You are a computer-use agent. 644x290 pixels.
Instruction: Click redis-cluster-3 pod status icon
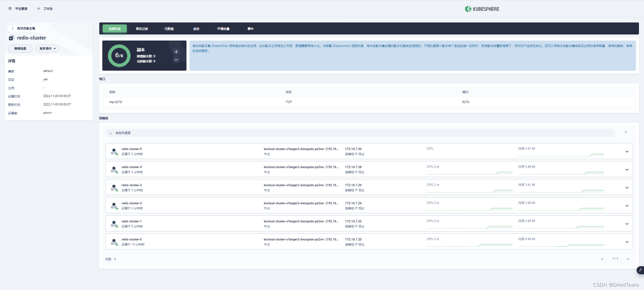pyautogui.click(x=114, y=188)
